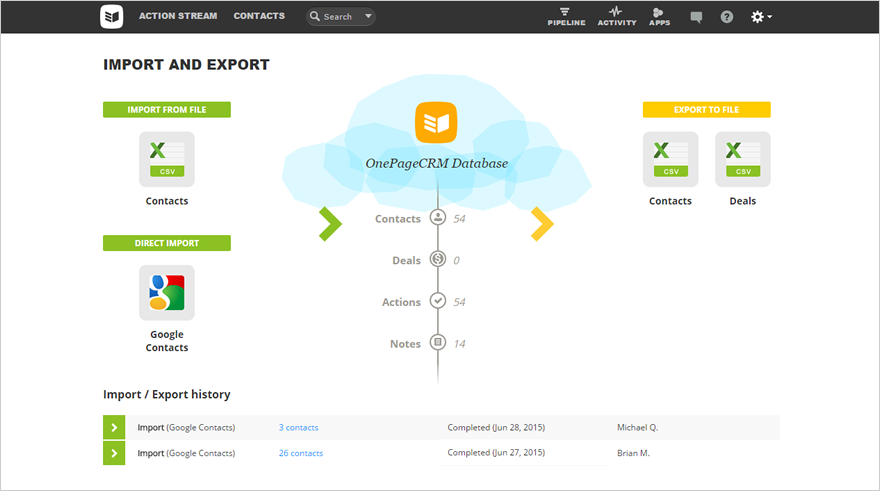Import contacts from CSV file icon
Image resolution: width=880 pixels, height=491 pixels.
tap(167, 159)
